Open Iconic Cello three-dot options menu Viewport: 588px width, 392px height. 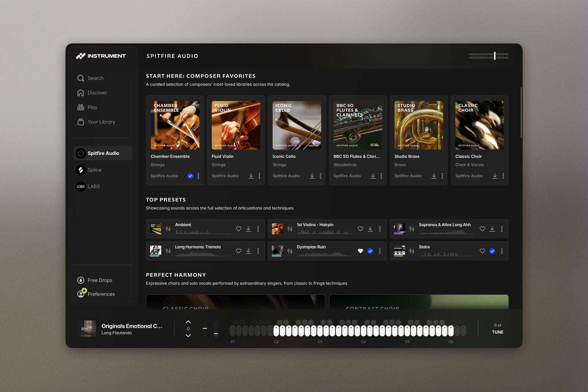click(321, 176)
